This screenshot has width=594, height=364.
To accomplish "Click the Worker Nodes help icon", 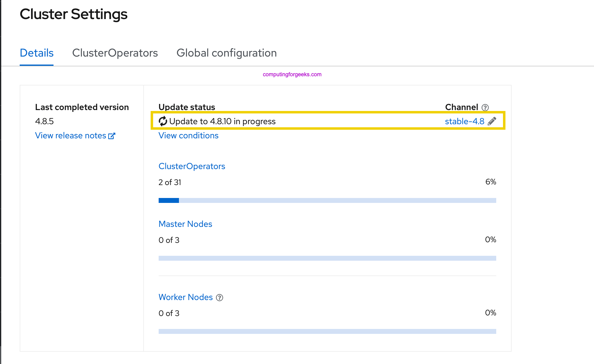I will click(219, 298).
